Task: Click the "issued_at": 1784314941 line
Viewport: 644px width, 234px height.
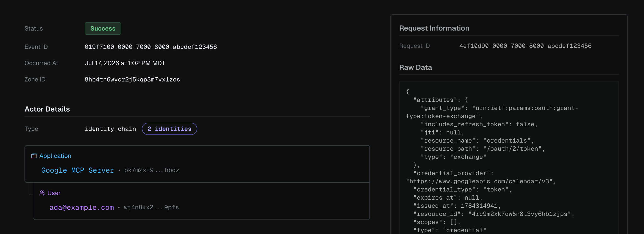Action: [457, 206]
